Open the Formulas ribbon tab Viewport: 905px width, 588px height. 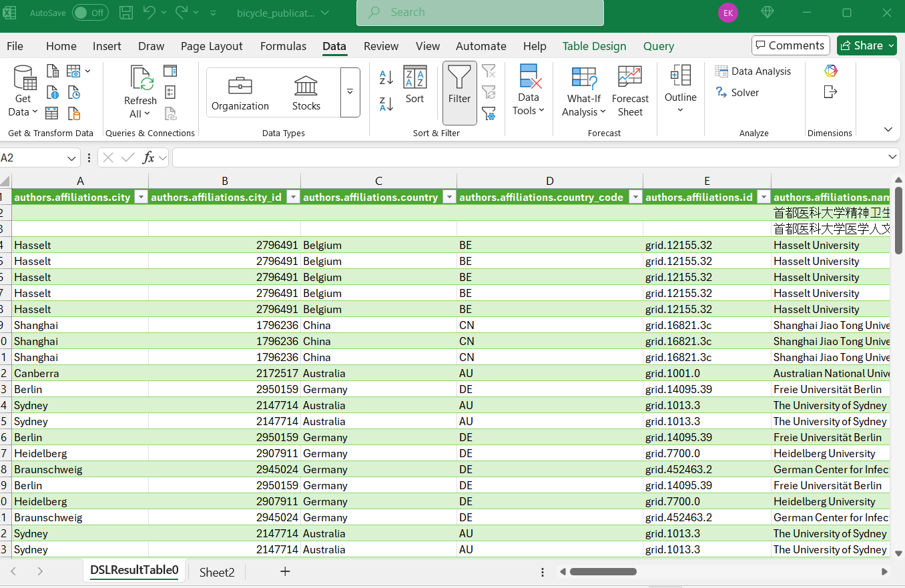[x=283, y=46]
